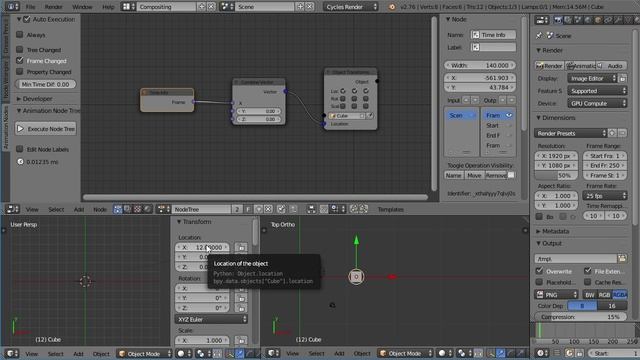Click the scene browse icon beside Scene field
The image size is (640, 360).
[x=227, y=7]
